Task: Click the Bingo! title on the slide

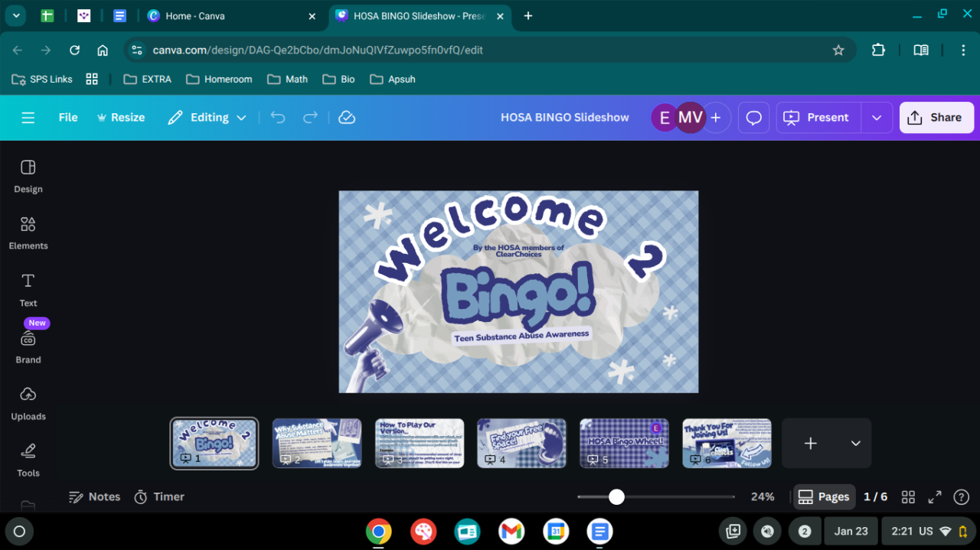Action: [x=518, y=297]
